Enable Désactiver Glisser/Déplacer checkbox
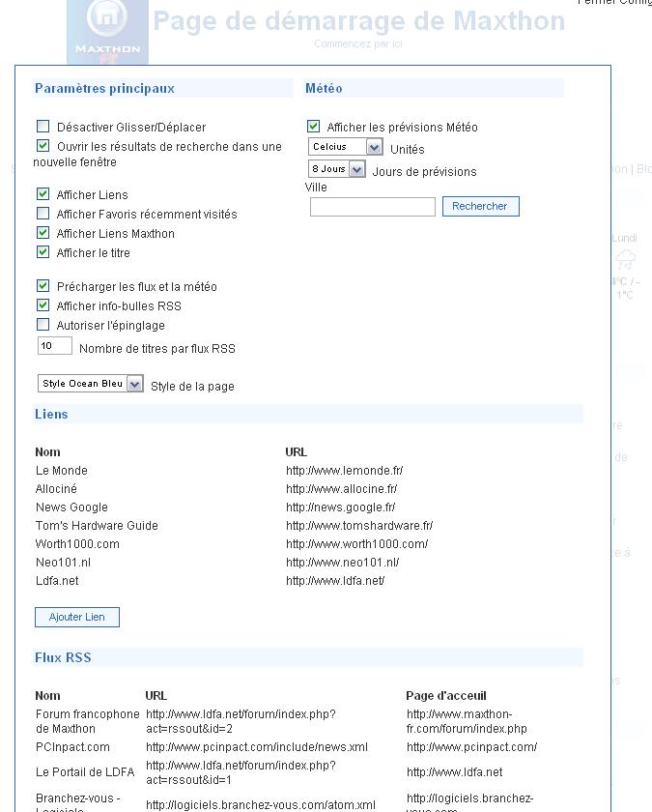The image size is (652, 812). [43, 127]
